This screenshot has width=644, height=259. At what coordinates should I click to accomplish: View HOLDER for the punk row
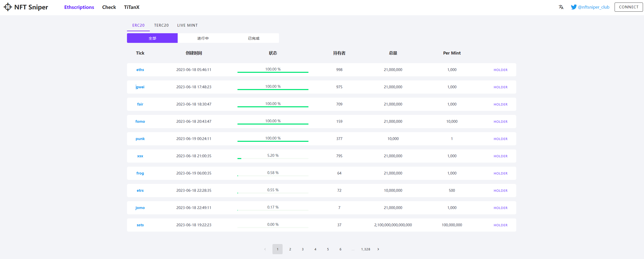click(x=500, y=139)
